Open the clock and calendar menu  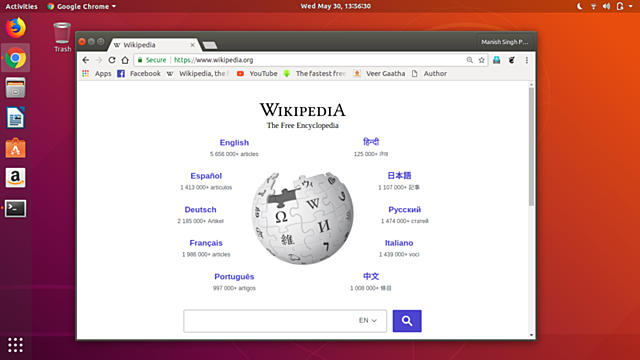[x=336, y=6]
